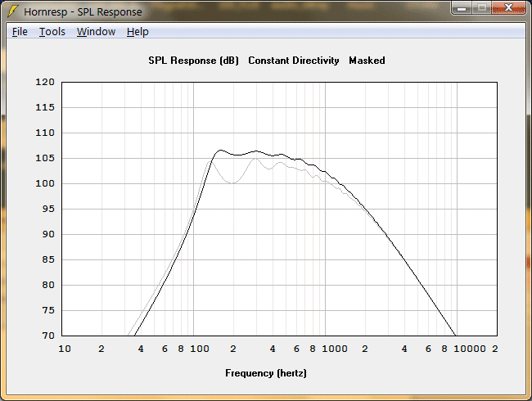532x401 pixels.
Task: Close the Hornresp SPL Response window
Action: (x=508, y=8)
